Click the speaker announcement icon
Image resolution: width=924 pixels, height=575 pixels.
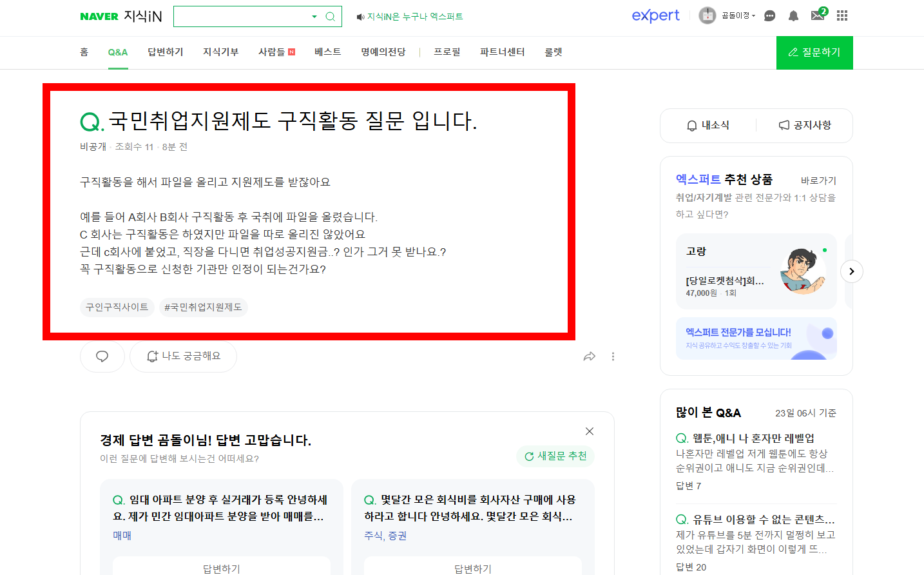pos(360,17)
